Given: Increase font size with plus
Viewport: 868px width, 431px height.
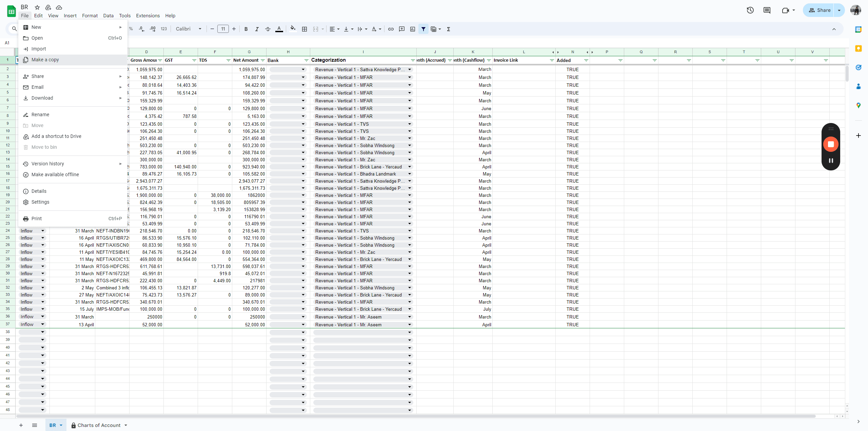Looking at the screenshot, I should click(234, 29).
